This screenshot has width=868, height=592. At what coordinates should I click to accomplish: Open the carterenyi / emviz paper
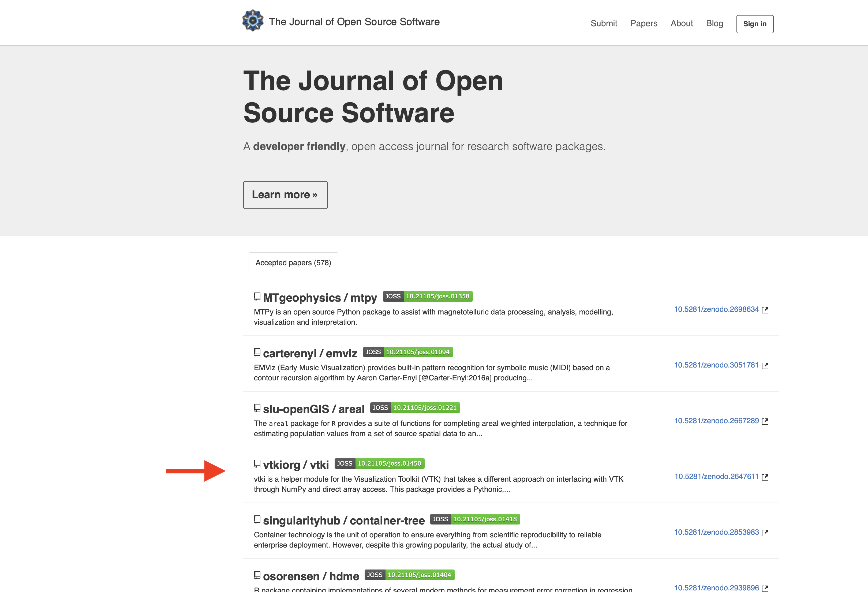(x=310, y=353)
